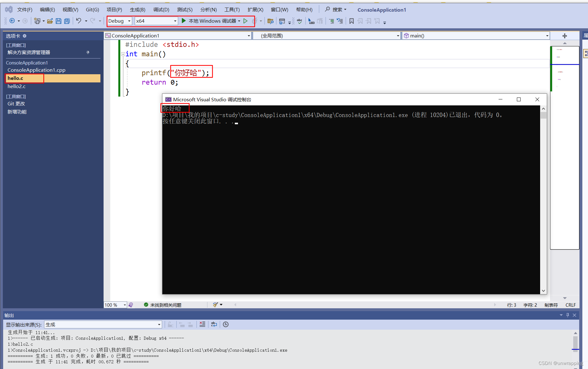
Task: Open the 视图(V) menu
Action: (x=70, y=10)
